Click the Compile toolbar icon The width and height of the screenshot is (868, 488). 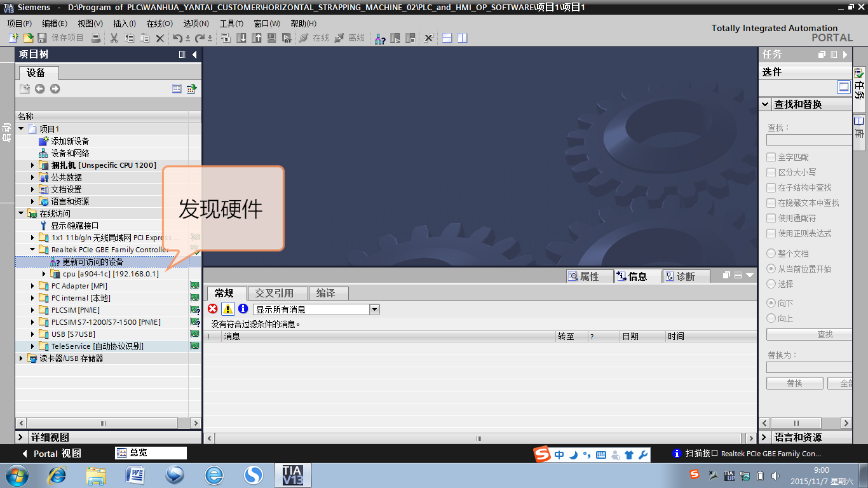click(x=226, y=38)
